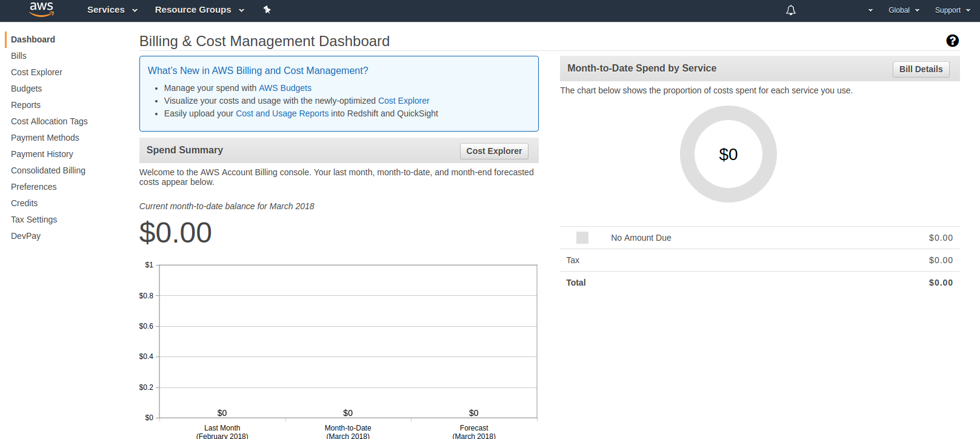Select Dashboard in the sidebar
The width and height of the screenshot is (980, 439).
click(33, 39)
